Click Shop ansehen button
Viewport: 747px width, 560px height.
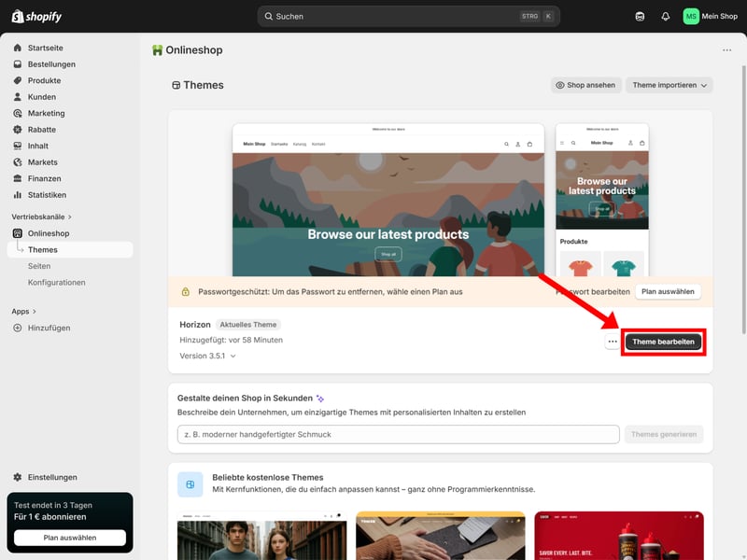click(x=585, y=85)
